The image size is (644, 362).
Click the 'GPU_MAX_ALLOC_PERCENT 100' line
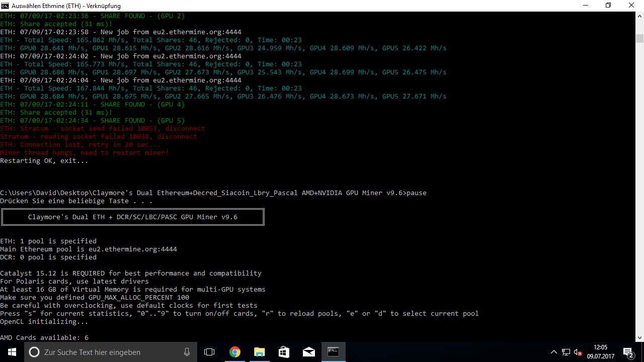[x=95, y=298]
